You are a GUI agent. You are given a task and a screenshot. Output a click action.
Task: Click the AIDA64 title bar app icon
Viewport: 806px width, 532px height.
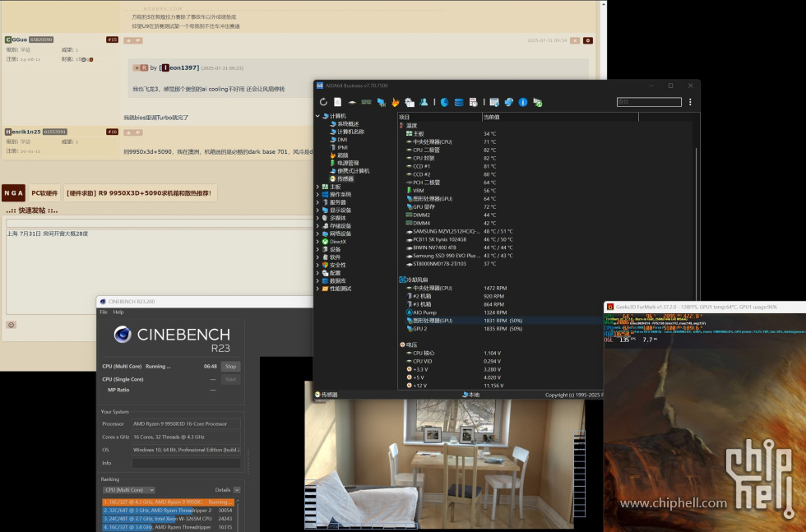[320, 86]
